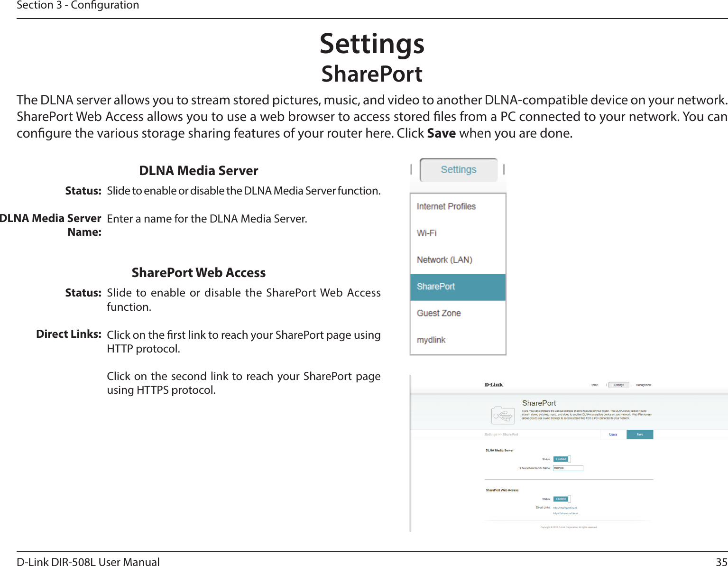This screenshot has width=728, height=566.
Task: Click the D-Link DIR-508L User Manual footer text
Action: click(x=88, y=562)
